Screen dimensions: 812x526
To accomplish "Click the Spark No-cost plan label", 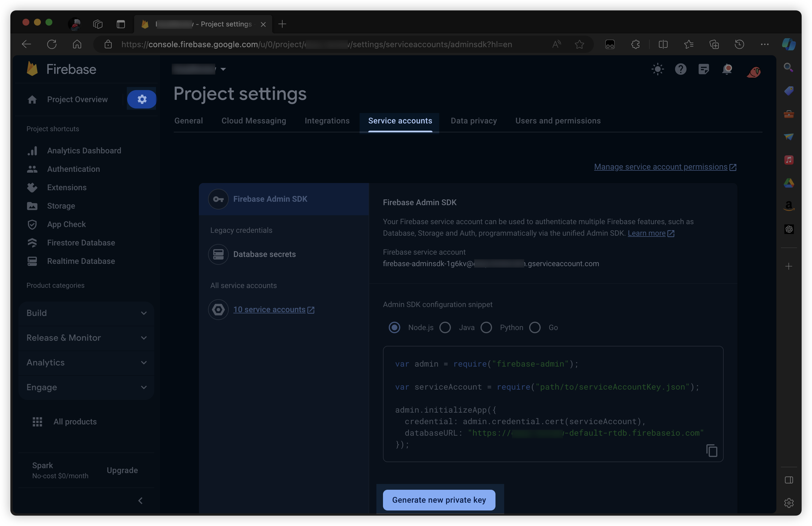I will click(60, 470).
